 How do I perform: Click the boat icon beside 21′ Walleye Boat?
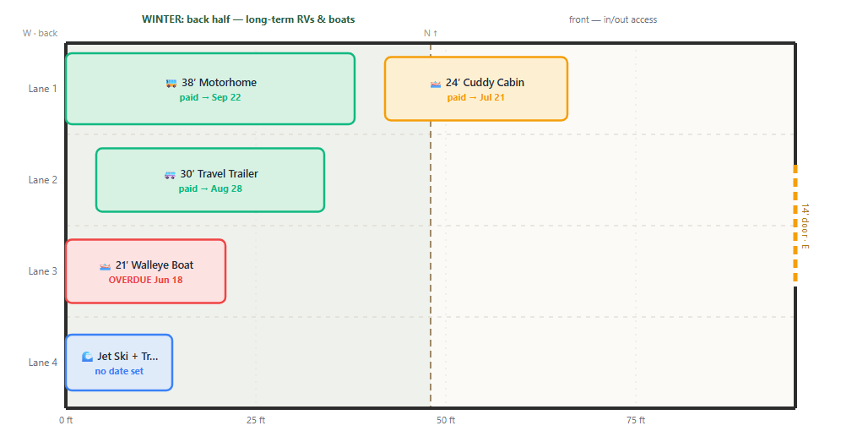pyautogui.click(x=106, y=266)
